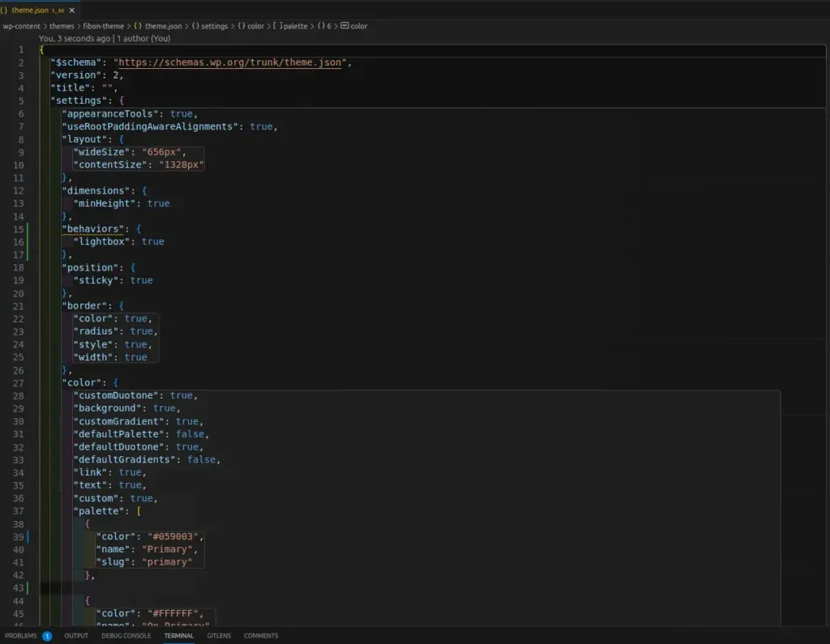The image size is (830, 644).
Task: Click the "#FFFFFF" color value
Action: pyautogui.click(x=173, y=614)
